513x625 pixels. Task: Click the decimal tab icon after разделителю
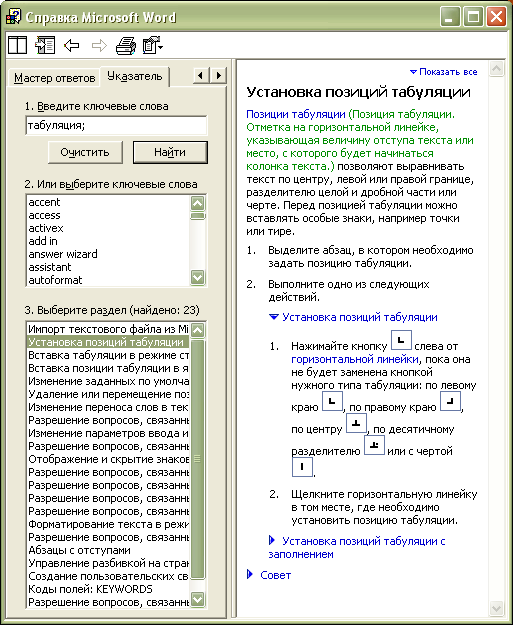tap(374, 445)
